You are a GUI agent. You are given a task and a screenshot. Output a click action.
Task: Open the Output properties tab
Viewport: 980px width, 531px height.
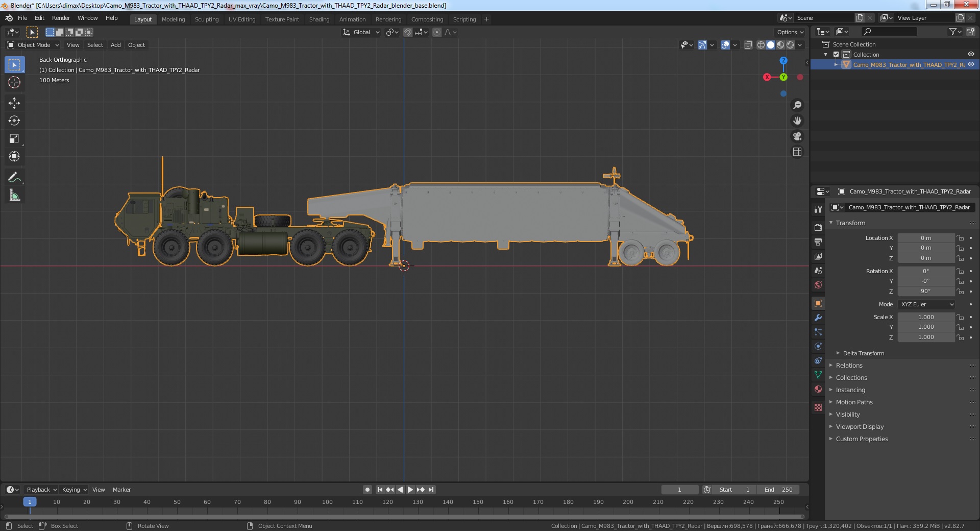pyautogui.click(x=818, y=242)
